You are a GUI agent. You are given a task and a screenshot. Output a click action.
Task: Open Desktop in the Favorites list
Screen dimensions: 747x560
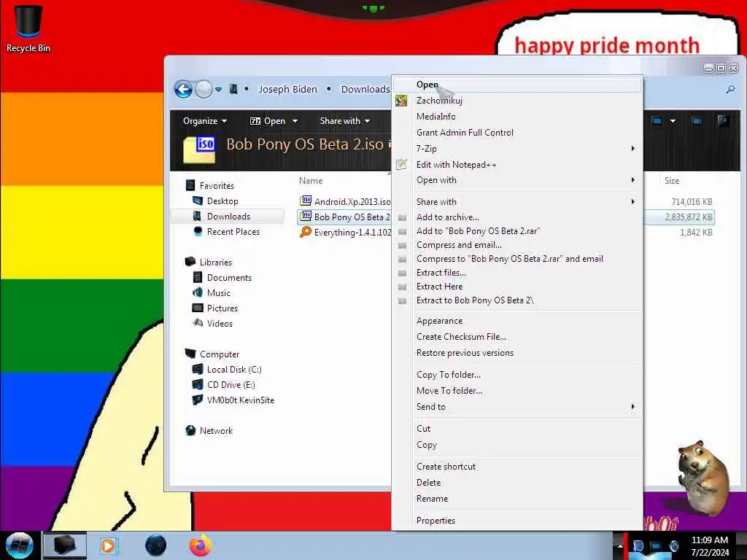tap(222, 201)
